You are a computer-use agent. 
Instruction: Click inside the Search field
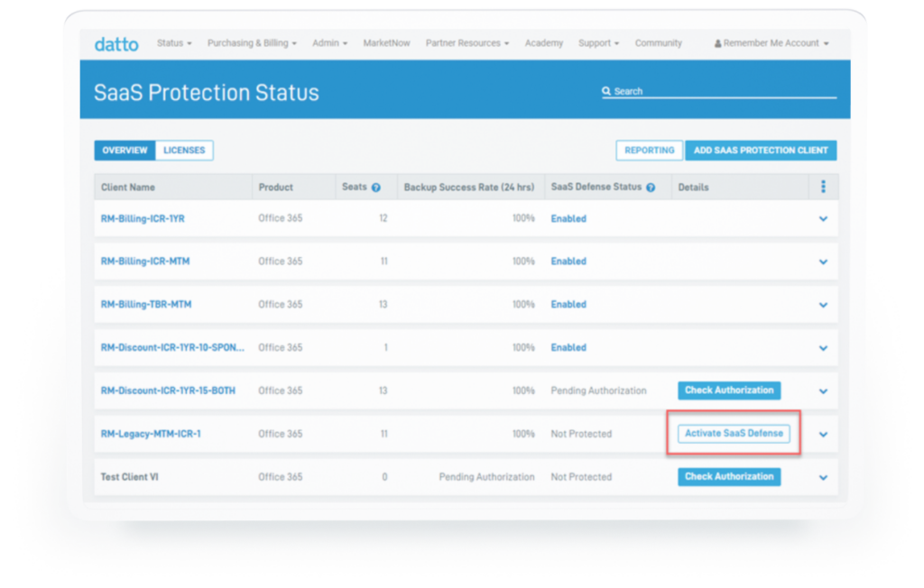pos(722,90)
